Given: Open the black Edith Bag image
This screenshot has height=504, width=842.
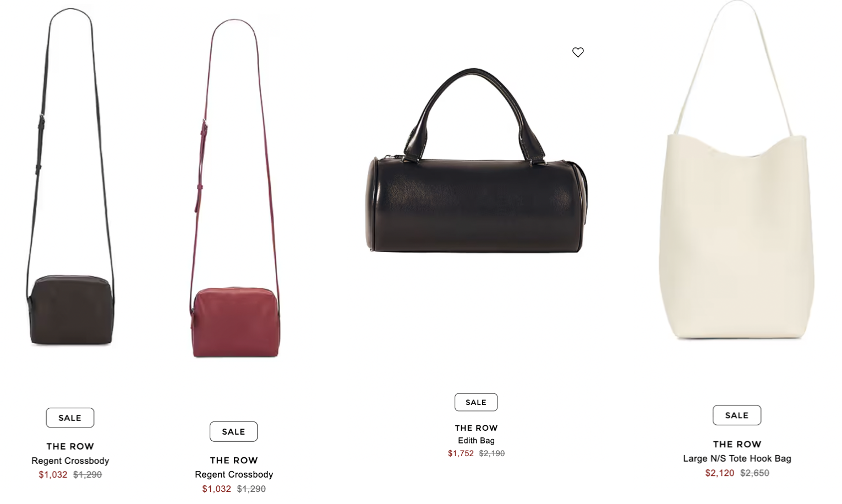Looking at the screenshot, I should point(476,160).
